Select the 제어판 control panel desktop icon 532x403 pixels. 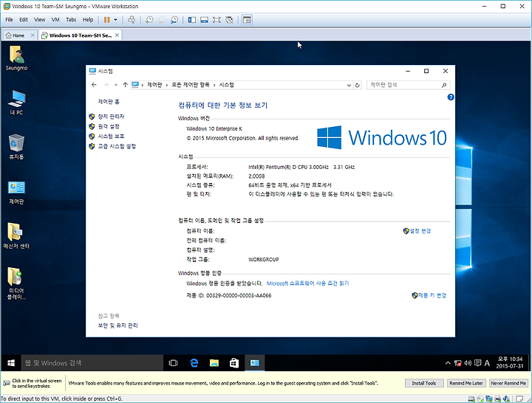[x=16, y=192]
